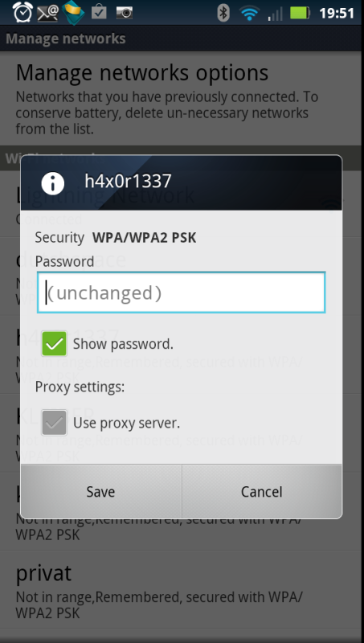Click the info icon beside h4x0r1337
This screenshot has height=643, width=364.
coord(53,183)
